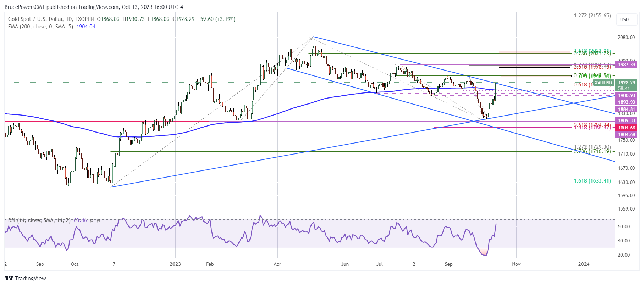
Task: Click the purple 1892.93 price label
Action: coord(627,102)
